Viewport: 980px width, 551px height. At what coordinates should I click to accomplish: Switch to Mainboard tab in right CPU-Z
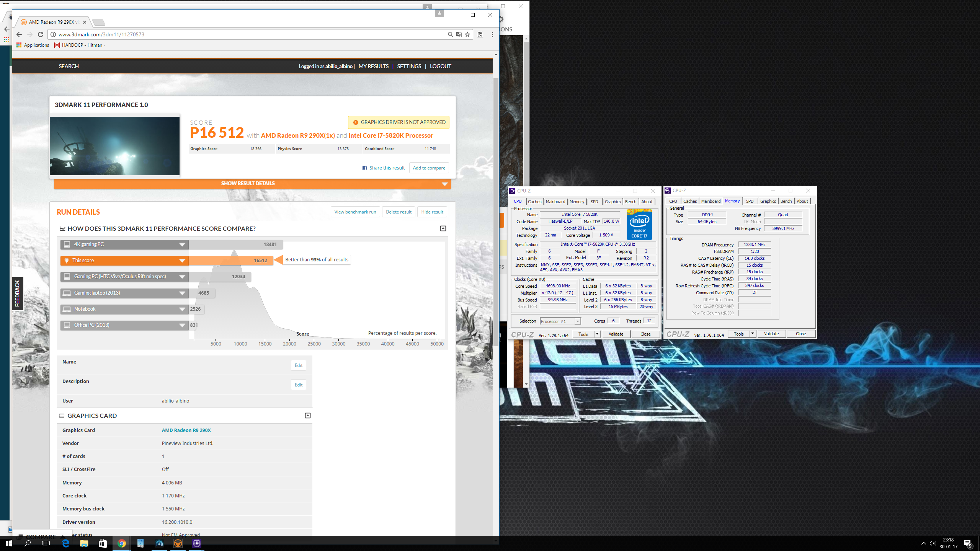(710, 201)
